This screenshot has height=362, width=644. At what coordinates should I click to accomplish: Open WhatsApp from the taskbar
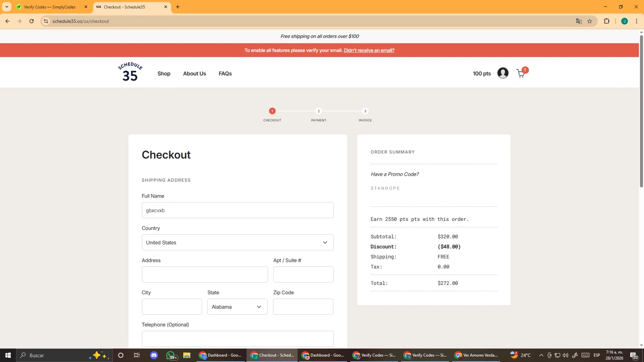171,355
